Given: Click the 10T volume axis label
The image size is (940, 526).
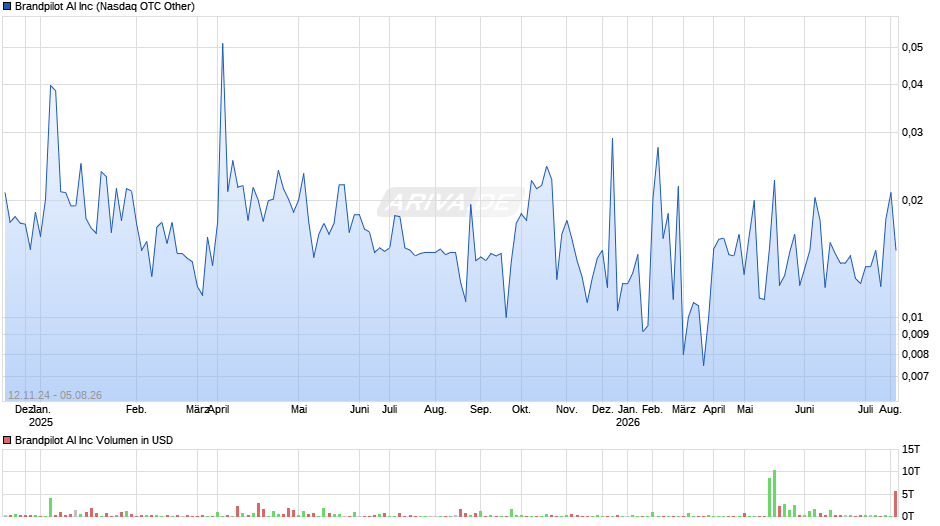Looking at the screenshot, I should (x=911, y=471).
